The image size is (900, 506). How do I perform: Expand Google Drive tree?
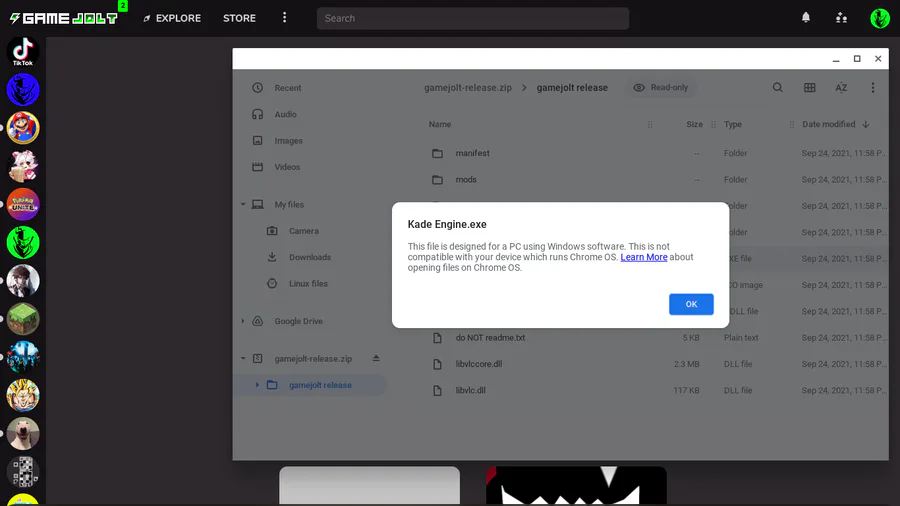tap(243, 321)
